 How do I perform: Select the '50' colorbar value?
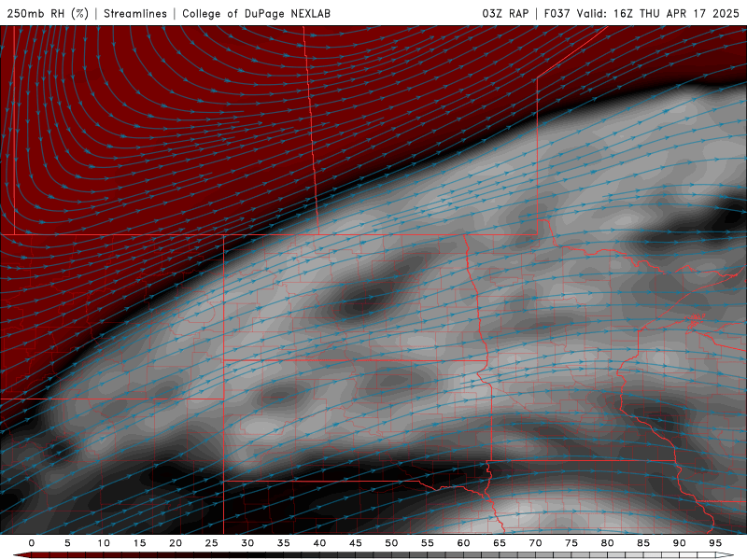pyautogui.click(x=391, y=543)
